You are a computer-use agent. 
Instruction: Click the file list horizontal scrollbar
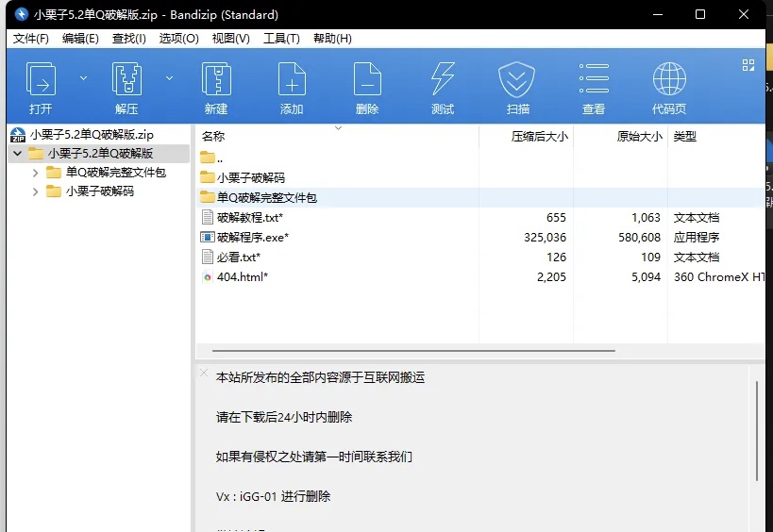click(x=413, y=351)
